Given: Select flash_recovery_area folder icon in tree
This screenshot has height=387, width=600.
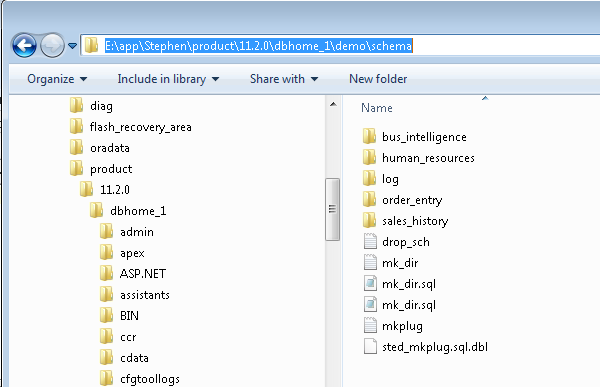Looking at the screenshot, I should [x=77, y=126].
